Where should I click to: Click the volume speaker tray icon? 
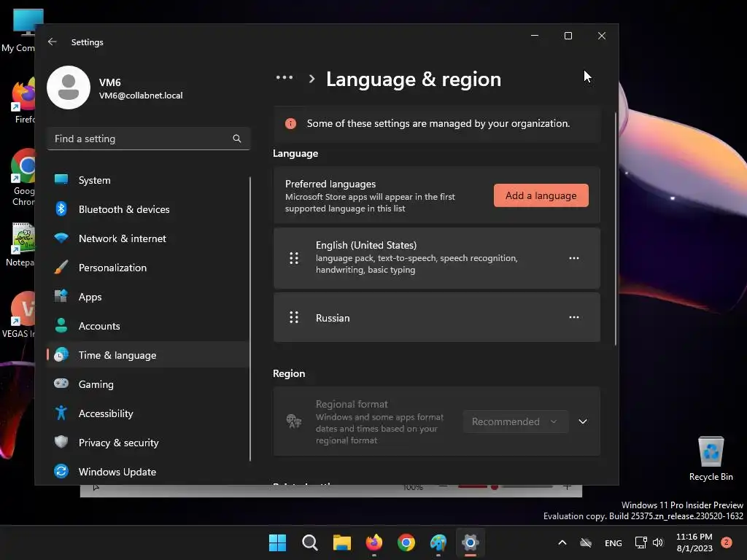point(658,542)
